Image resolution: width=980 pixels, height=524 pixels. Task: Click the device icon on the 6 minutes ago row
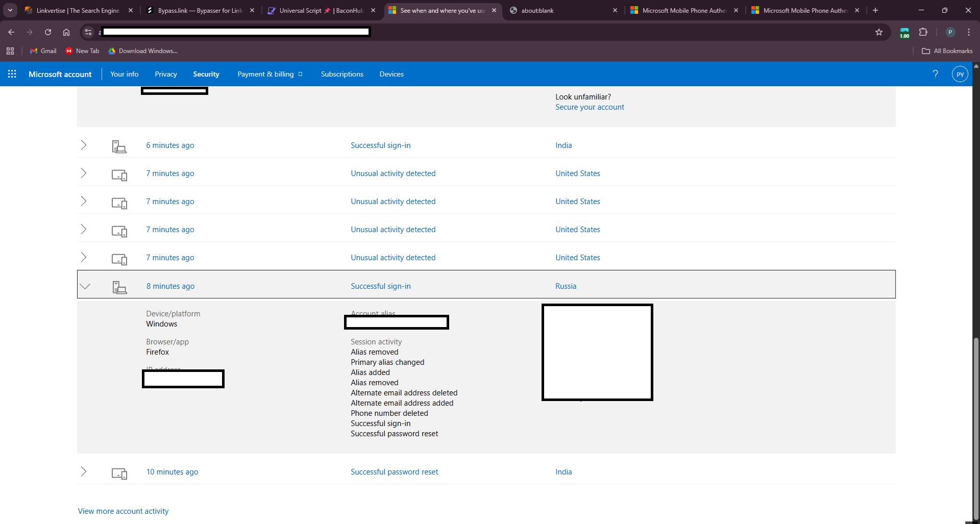coord(119,146)
